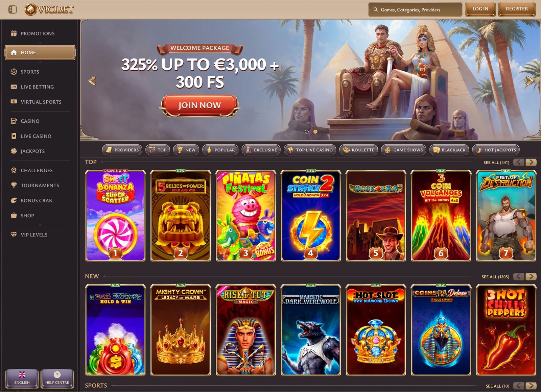Select the Hot Jackpots category tab

pyautogui.click(x=496, y=150)
